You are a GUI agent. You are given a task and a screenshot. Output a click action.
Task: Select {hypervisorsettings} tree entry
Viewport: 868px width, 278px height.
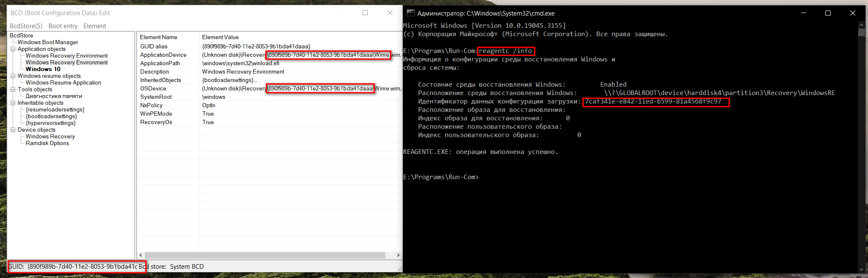(51, 123)
